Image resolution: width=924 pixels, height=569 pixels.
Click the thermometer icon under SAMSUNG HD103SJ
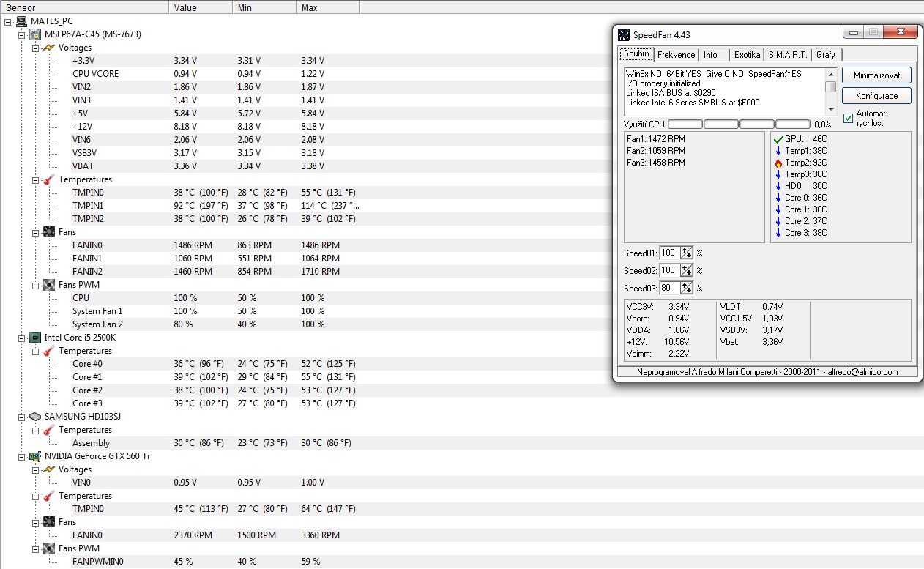[49, 430]
